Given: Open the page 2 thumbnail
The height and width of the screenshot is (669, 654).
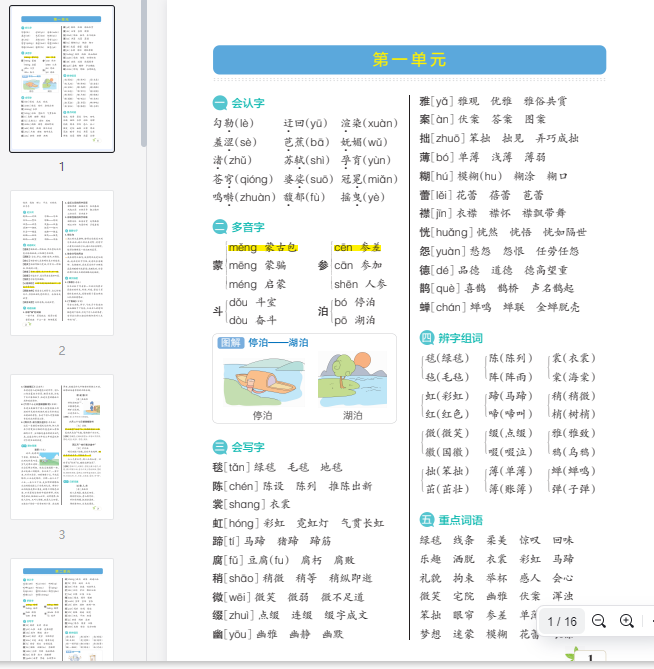Looking at the screenshot, I should (62, 263).
